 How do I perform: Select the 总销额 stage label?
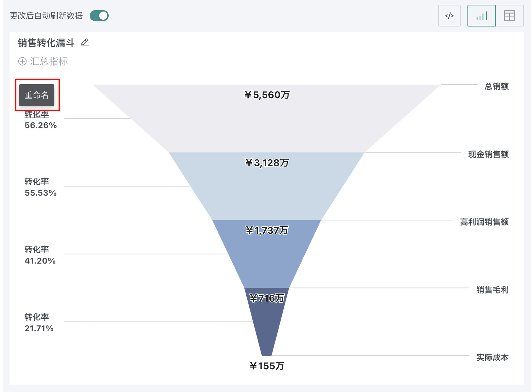coord(496,86)
